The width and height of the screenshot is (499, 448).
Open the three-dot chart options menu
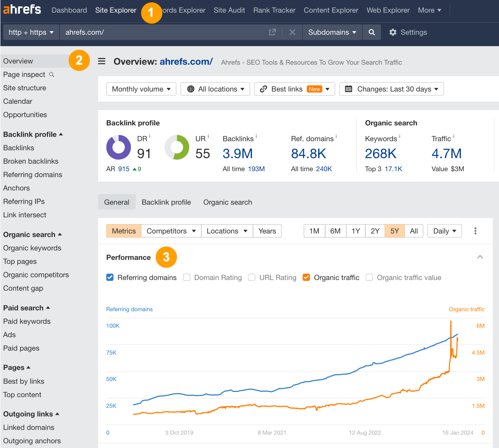475,231
